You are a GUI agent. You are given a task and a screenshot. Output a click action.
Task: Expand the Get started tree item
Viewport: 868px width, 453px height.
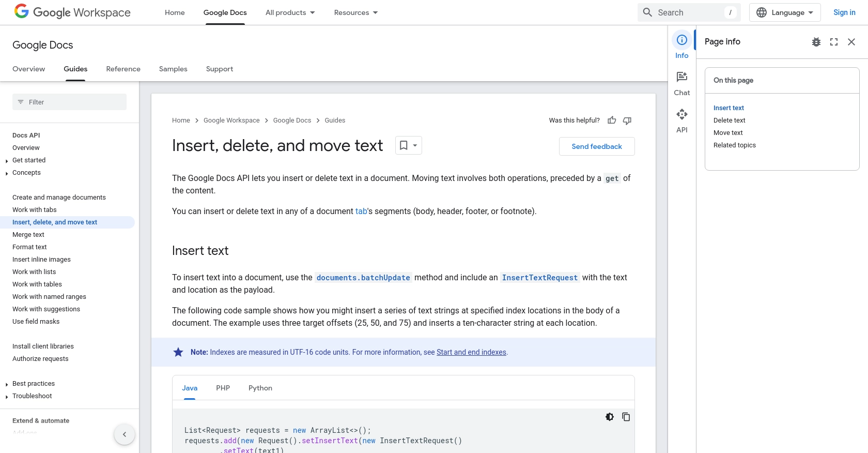coord(7,161)
